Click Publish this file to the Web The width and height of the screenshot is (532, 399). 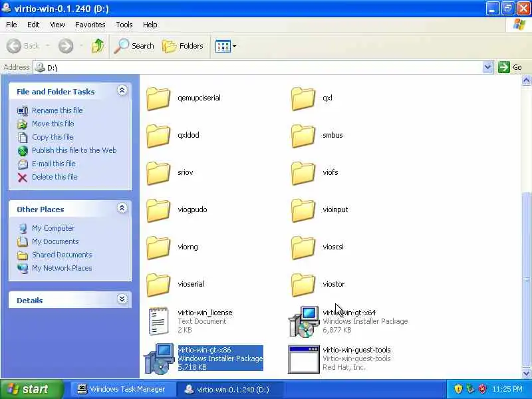(x=74, y=150)
